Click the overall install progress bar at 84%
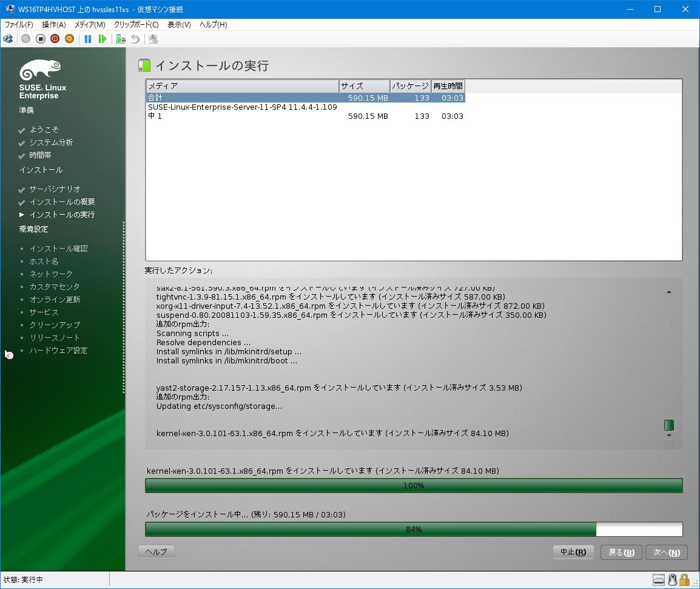The image size is (700, 589). click(x=414, y=529)
